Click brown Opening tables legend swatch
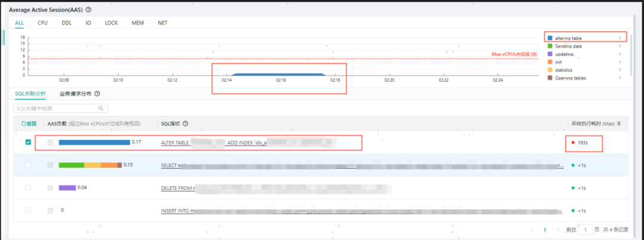This screenshot has width=644, height=240. click(x=550, y=78)
